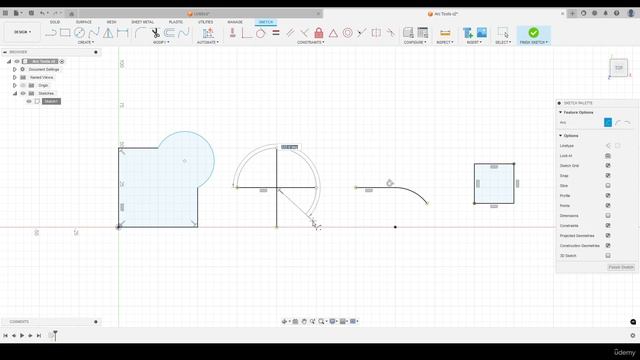Click the Undo arrow
Viewport: 640px width, 360px height.
(x=42, y=13)
